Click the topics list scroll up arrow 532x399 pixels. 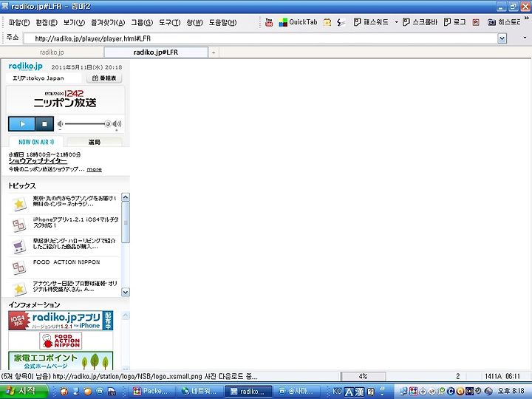click(126, 197)
